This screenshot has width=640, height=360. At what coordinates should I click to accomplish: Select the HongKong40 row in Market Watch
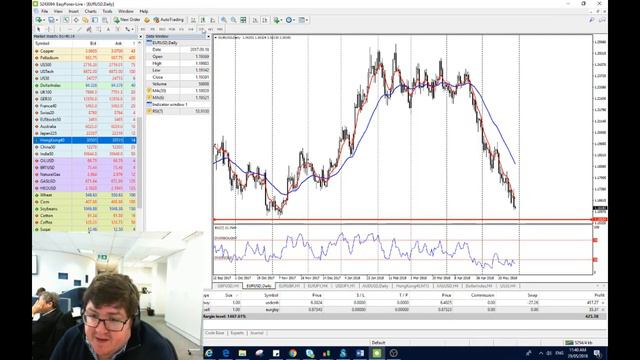coord(85,140)
